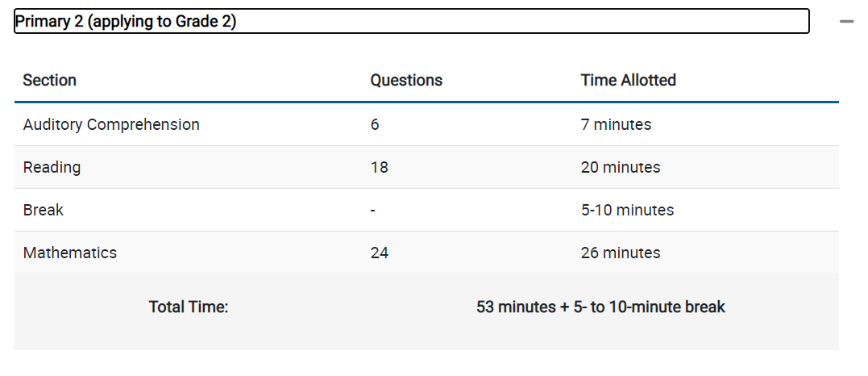This screenshot has width=868, height=376.
Task: Click the Mathematics row label
Action: [70, 253]
